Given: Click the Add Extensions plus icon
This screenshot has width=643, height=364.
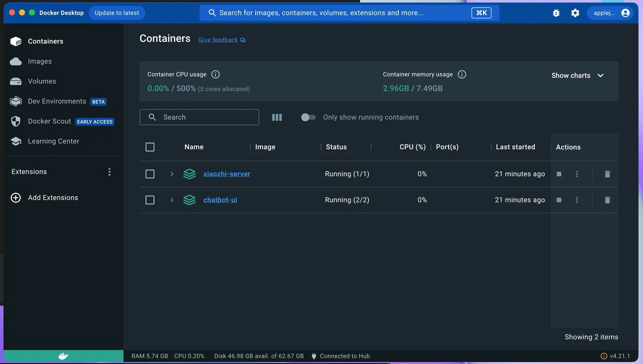Looking at the screenshot, I should [16, 198].
